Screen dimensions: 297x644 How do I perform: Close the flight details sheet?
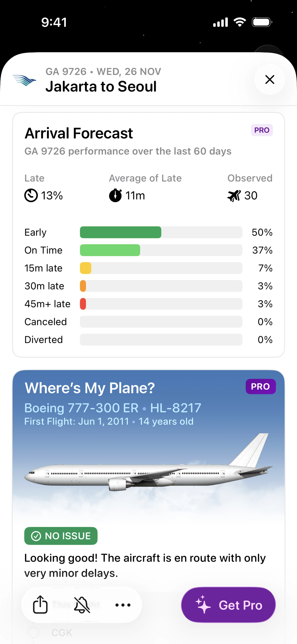click(269, 80)
